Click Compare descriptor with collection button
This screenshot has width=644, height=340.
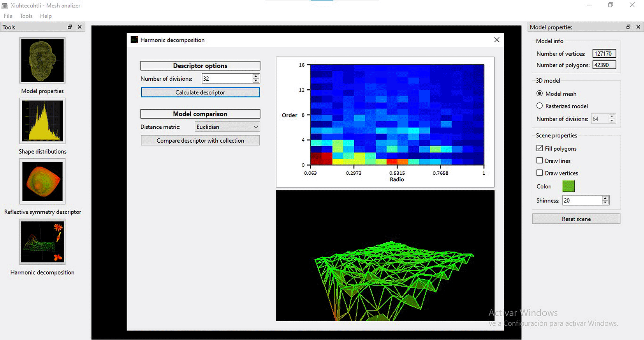[x=200, y=140]
